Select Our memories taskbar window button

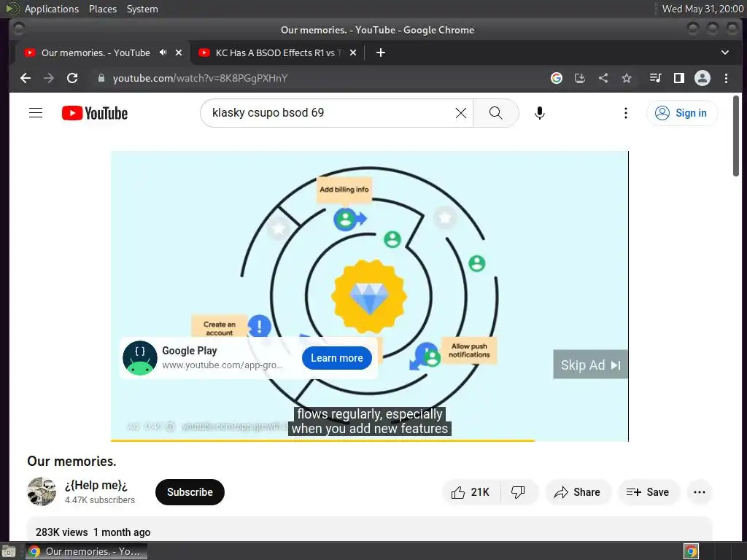86,551
